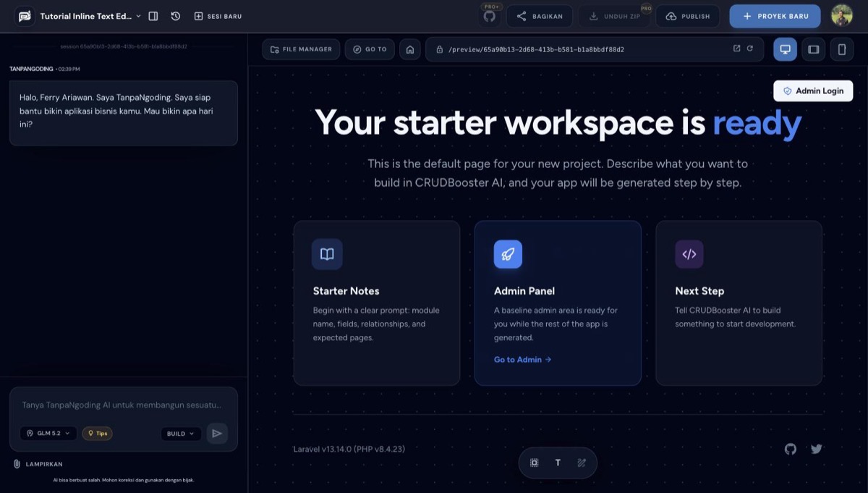Expand the Tutorial Inline Text Ed project dropdown
Screen dimensions: 868x493
[90, 16]
